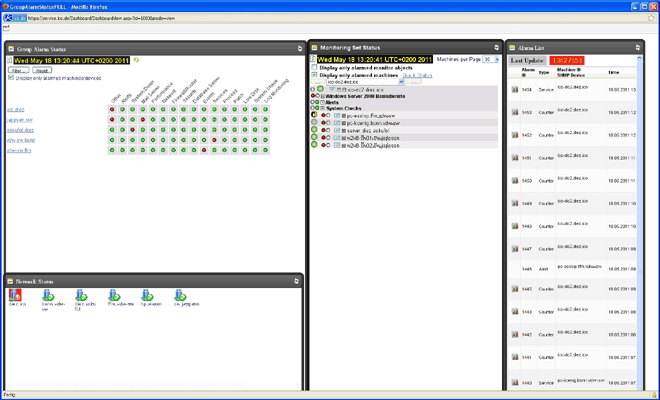
Task: Click the red System Down dot for sakufol.diez
Action: coord(133,130)
